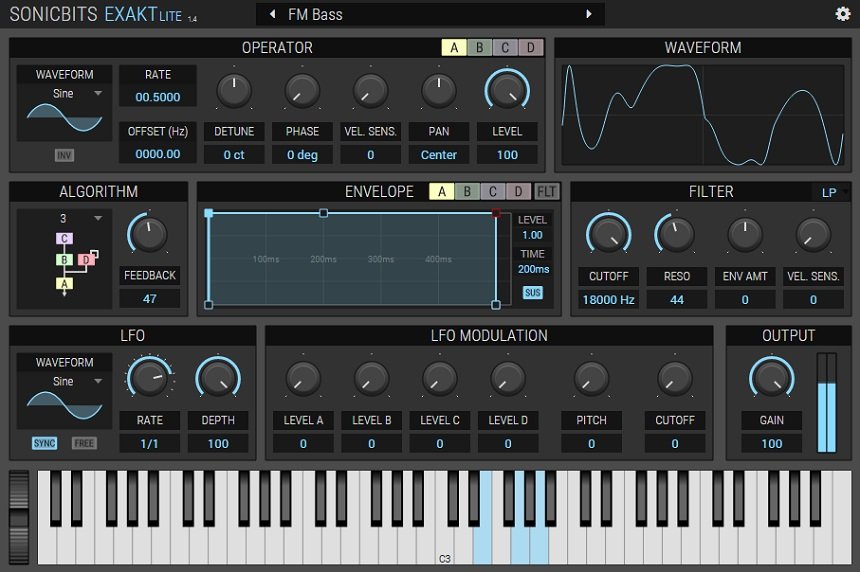Click the LFO modulation CUTOFF knob
The image size is (860, 572).
point(675,378)
